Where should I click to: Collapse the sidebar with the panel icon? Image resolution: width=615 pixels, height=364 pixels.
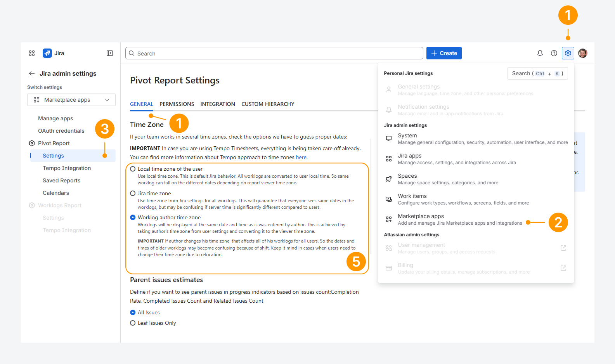(x=110, y=53)
